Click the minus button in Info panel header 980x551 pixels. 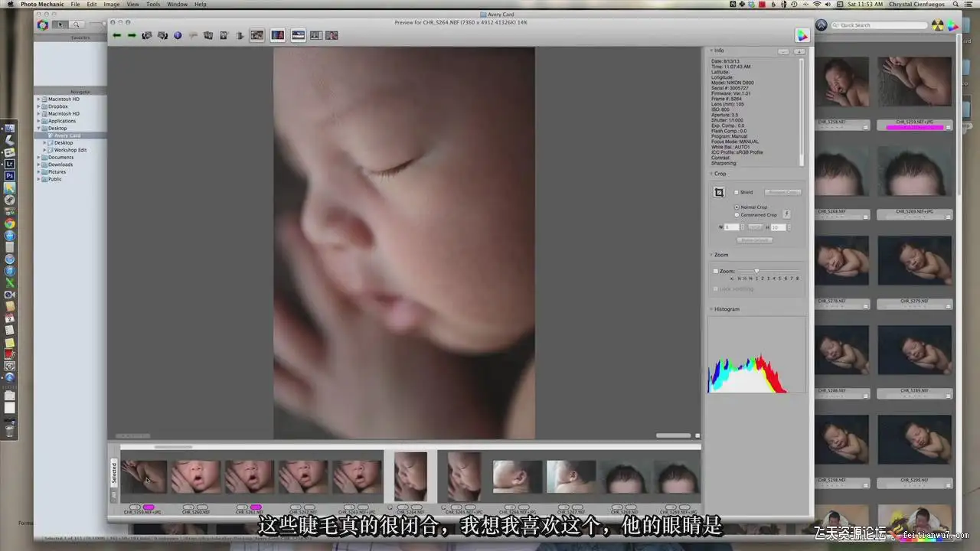pyautogui.click(x=784, y=51)
